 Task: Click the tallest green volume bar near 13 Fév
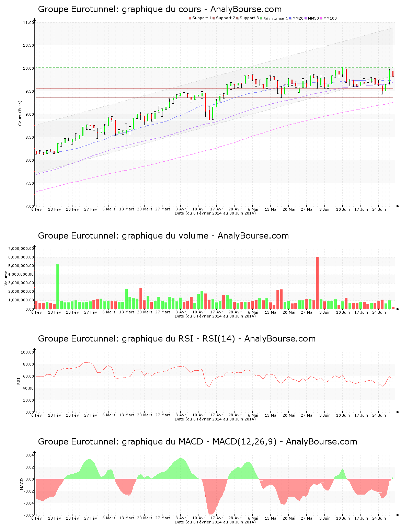coord(58,287)
